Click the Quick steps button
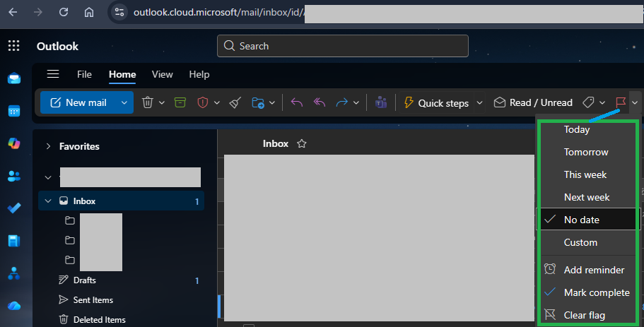Image resolution: width=644 pixels, height=327 pixels. pos(436,102)
